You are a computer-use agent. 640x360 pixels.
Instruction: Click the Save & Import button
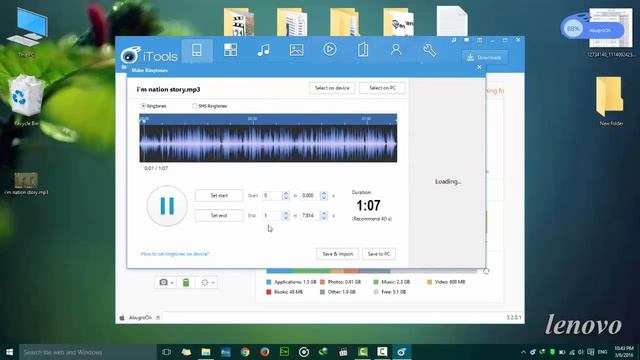(338, 254)
